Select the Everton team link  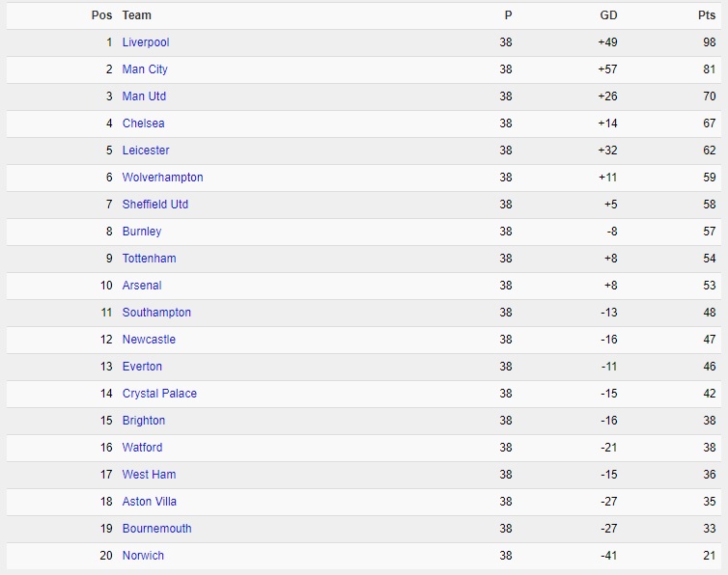point(142,367)
